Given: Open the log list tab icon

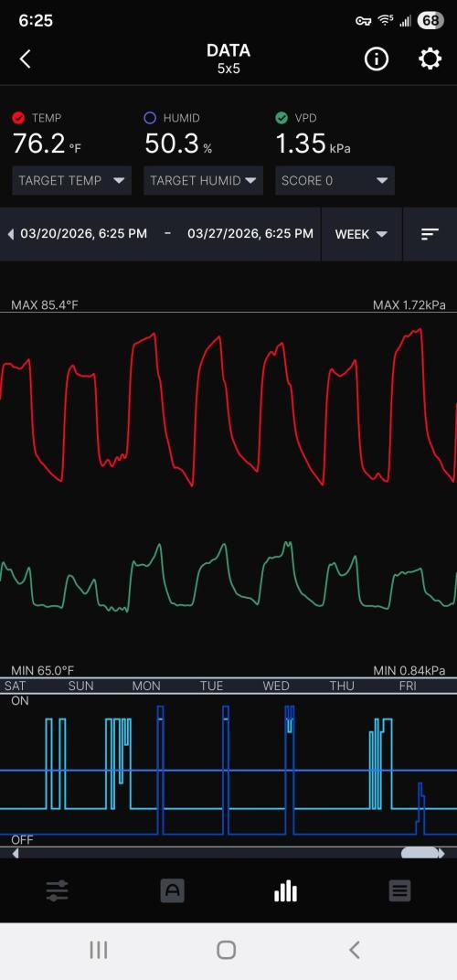Looking at the screenshot, I should (399, 890).
